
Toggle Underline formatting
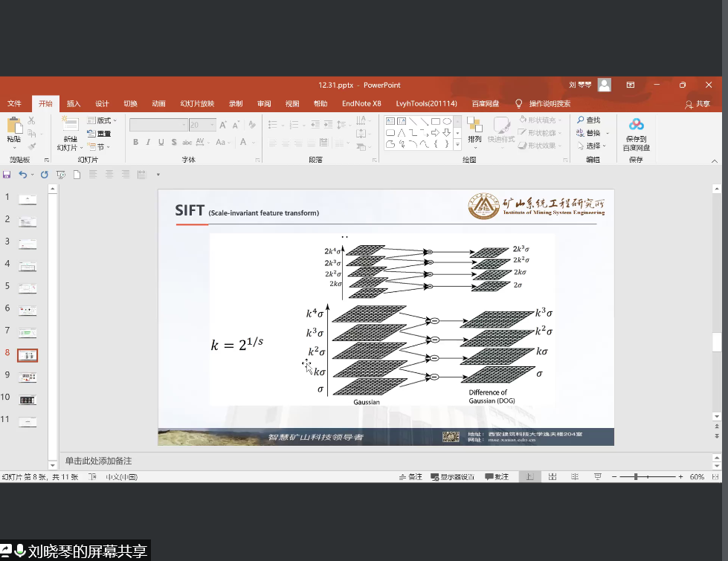(161, 142)
